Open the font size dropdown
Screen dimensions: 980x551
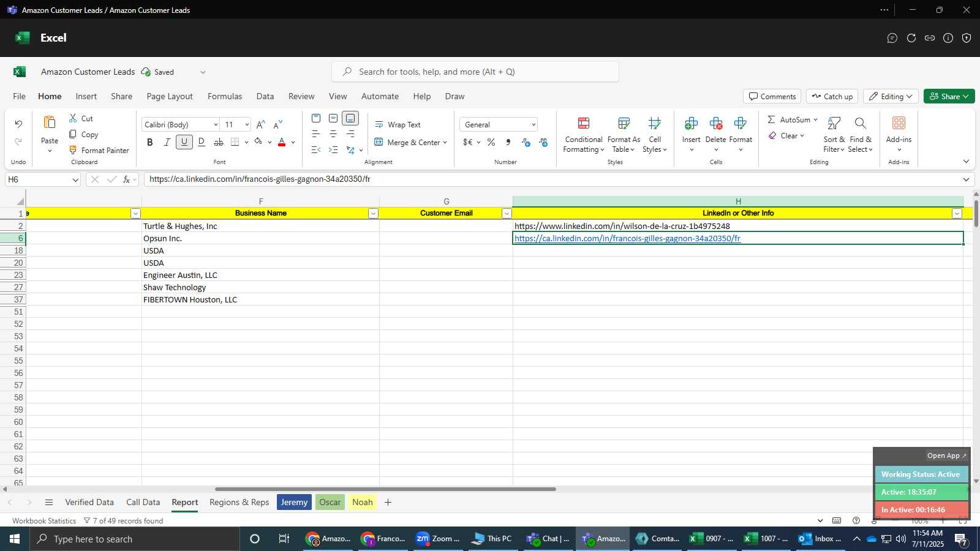click(247, 125)
